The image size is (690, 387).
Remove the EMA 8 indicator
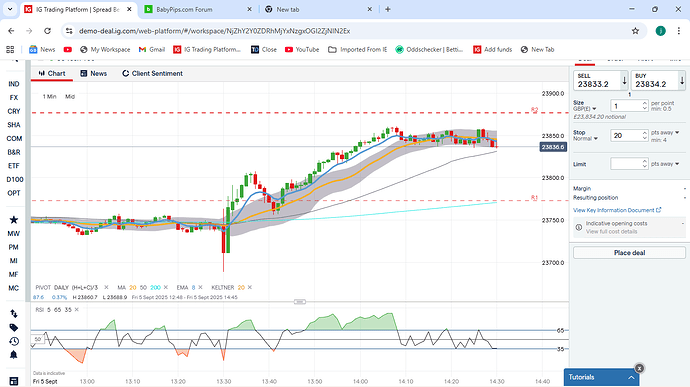[200, 287]
